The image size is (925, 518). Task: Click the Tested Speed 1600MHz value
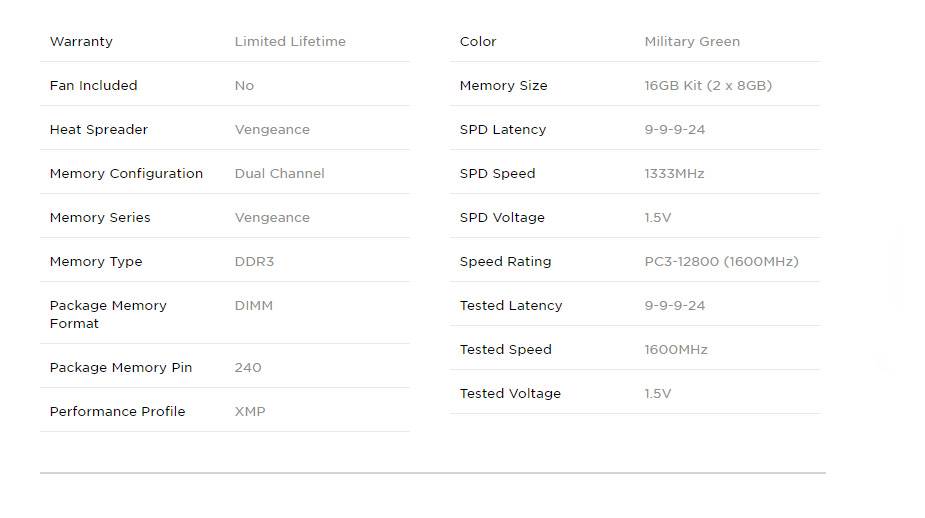(676, 349)
